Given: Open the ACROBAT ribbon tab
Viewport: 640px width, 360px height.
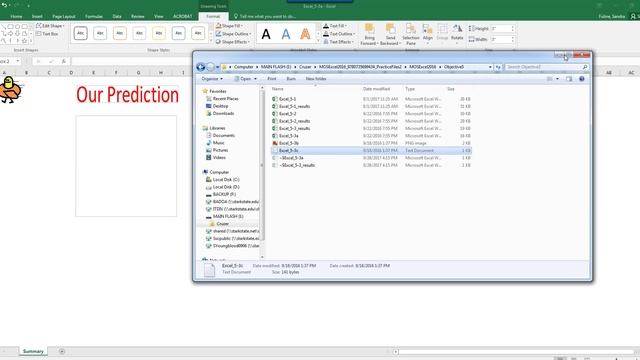Looking at the screenshot, I should [x=182, y=16].
